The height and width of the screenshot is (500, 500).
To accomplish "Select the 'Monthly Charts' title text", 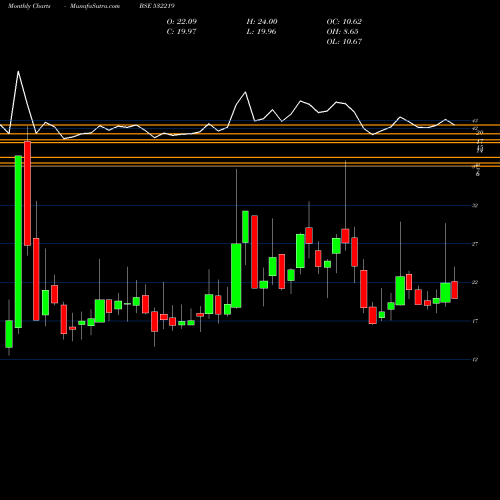I will 29,6.
